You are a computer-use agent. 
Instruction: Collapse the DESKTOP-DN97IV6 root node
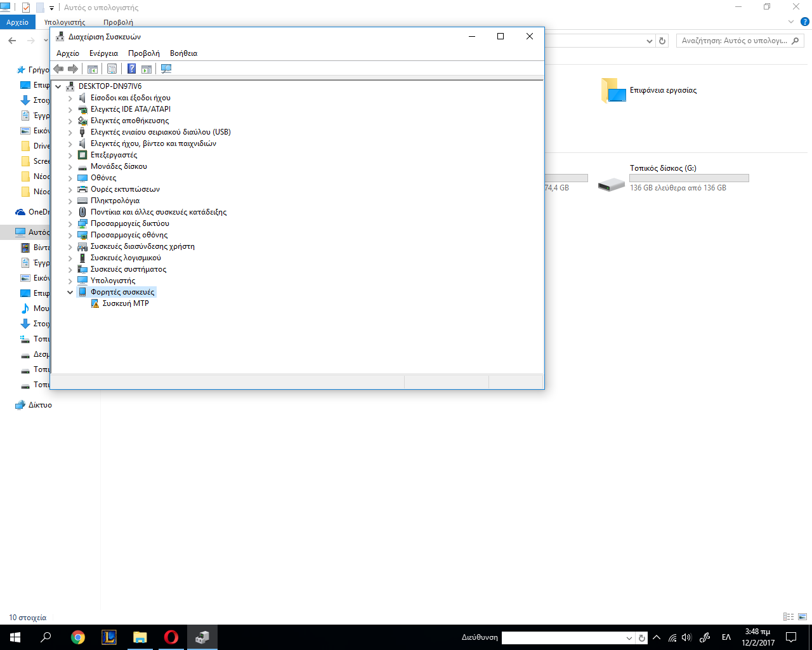pos(58,87)
